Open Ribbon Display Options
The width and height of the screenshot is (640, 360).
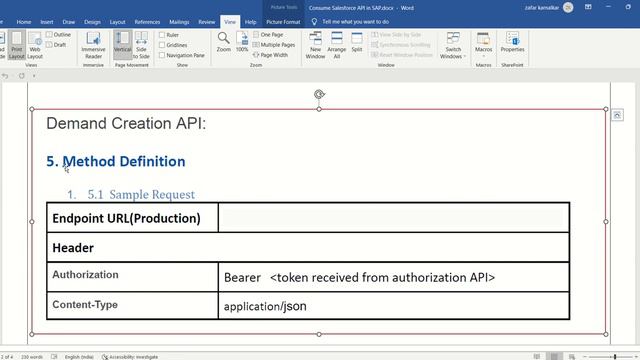(588, 7)
